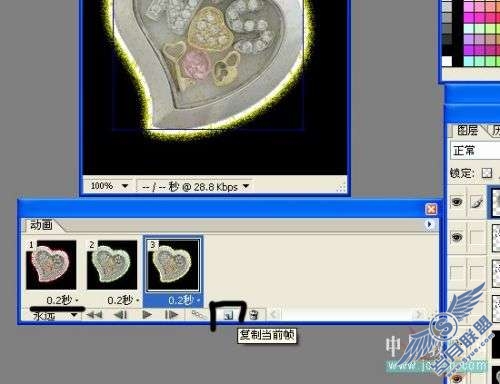
Task: Open the 100% zoom level dropdown
Action: 125,186
